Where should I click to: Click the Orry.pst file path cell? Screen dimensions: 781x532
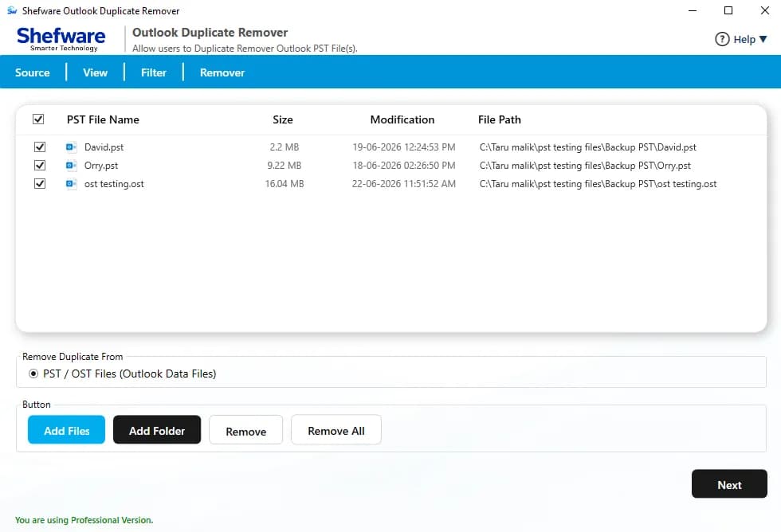(585, 166)
